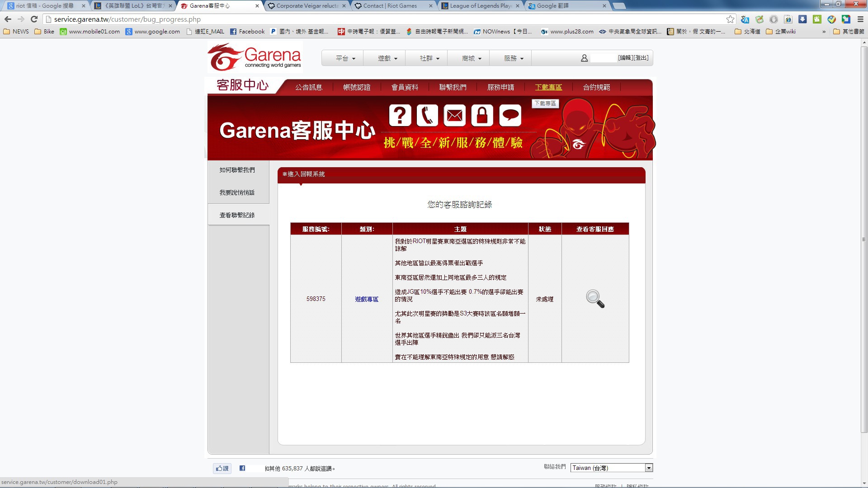Viewport: 868px width, 488px height.
Task: Click browser forward arrow
Action: [21, 19]
